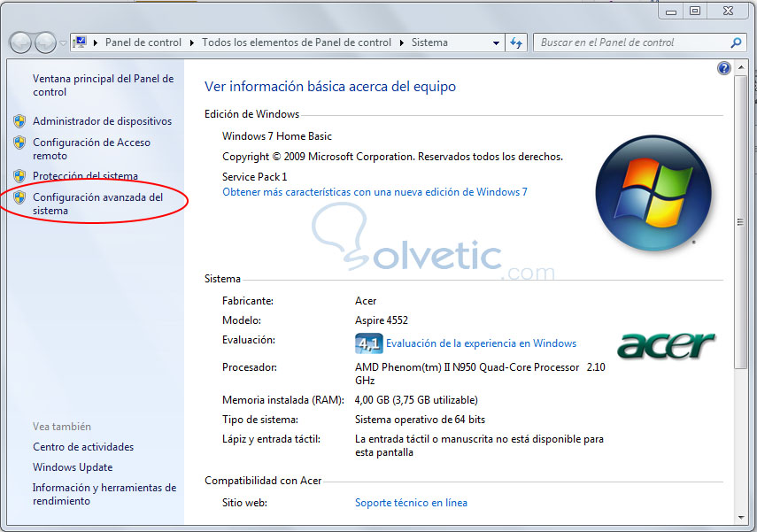This screenshot has width=757, height=532.
Task: Click the scrollbar down arrow
Action: click(741, 518)
